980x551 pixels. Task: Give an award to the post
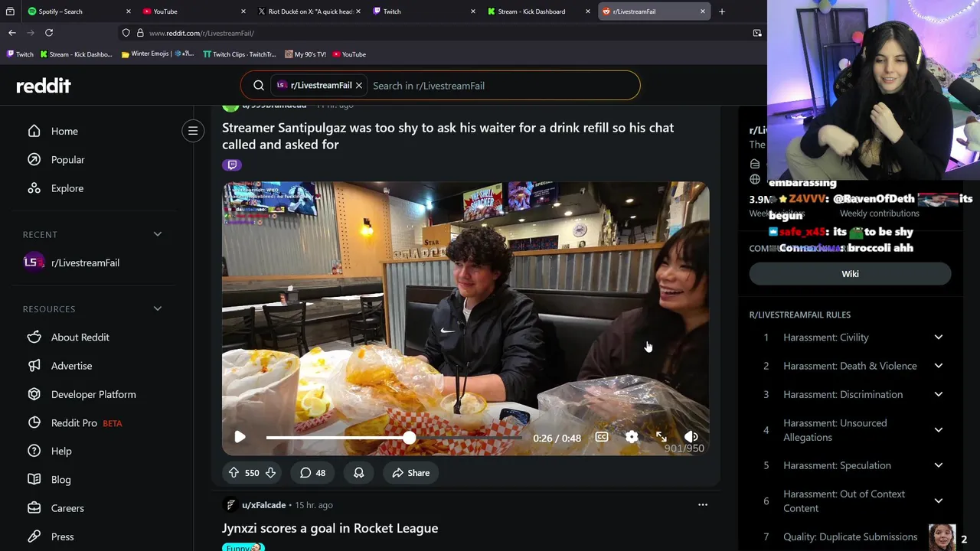click(358, 473)
